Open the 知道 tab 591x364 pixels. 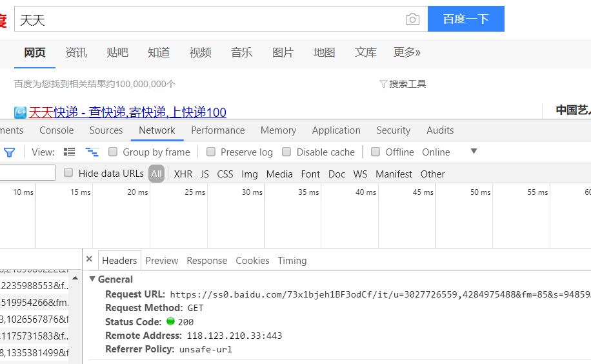coord(159,52)
